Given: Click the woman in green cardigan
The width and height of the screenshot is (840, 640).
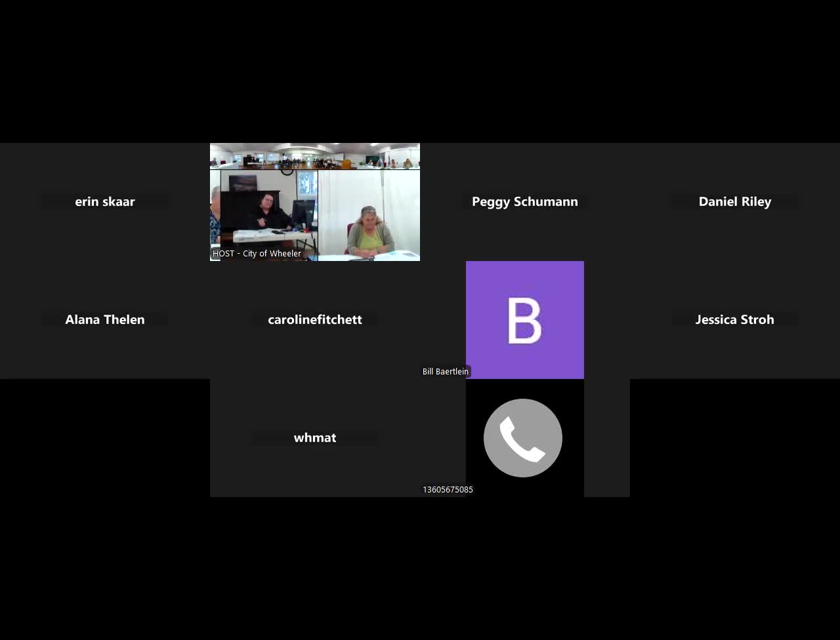Looking at the screenshot, I should point(370,233).
